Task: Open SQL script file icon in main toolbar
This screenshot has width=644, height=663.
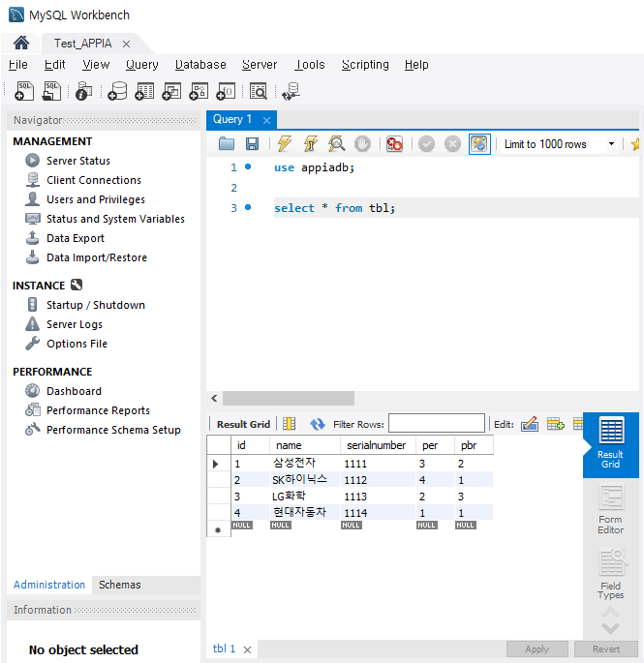Action: point(51,91)
